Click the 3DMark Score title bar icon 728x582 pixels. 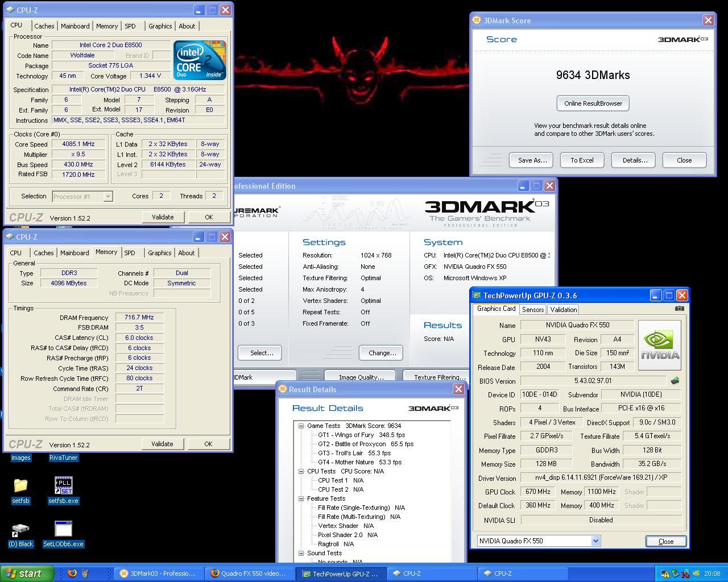[x=477, y=20]
